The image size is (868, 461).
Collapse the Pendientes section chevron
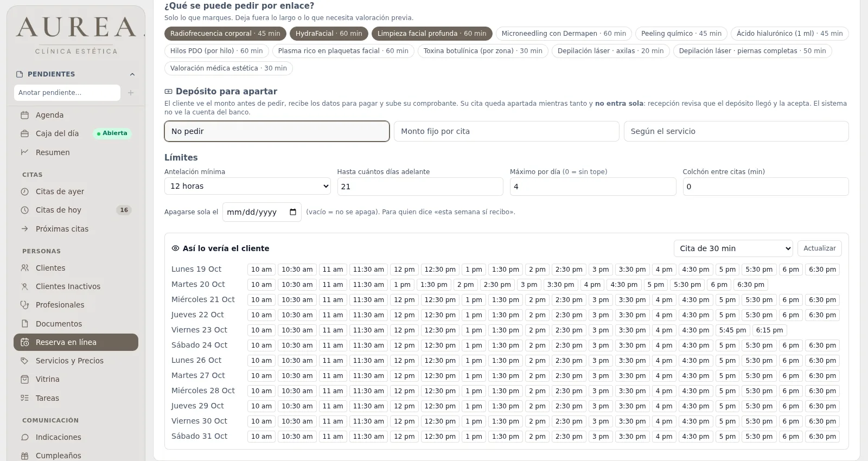tap(132, 74)
